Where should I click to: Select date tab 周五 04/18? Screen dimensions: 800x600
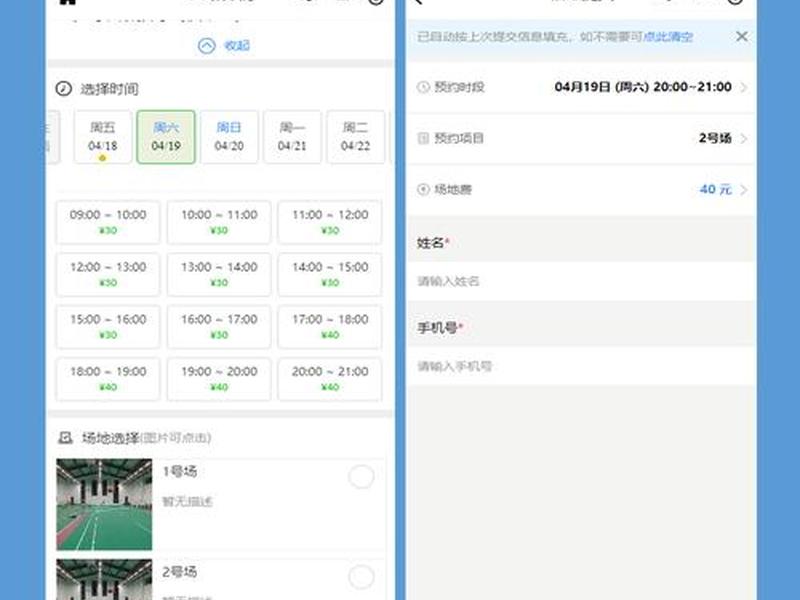point(103,137)
